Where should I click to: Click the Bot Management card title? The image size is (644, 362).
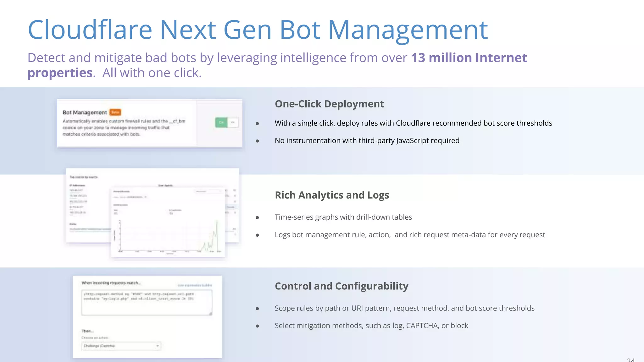pos(85,112)
